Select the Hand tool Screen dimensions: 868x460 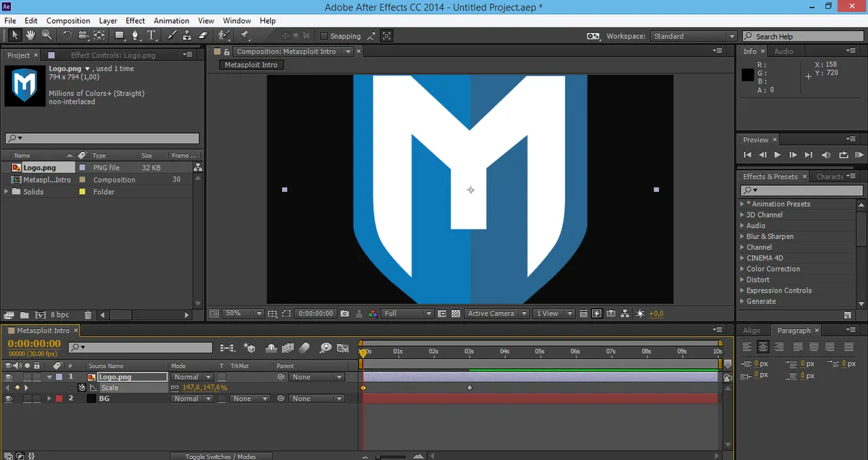click(31, 35)
